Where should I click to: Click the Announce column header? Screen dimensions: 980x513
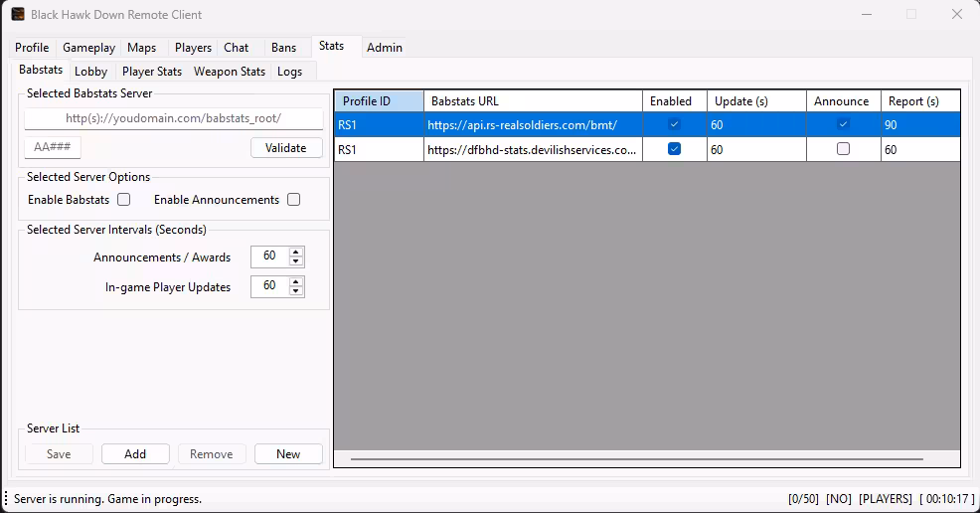click(844, 101)
